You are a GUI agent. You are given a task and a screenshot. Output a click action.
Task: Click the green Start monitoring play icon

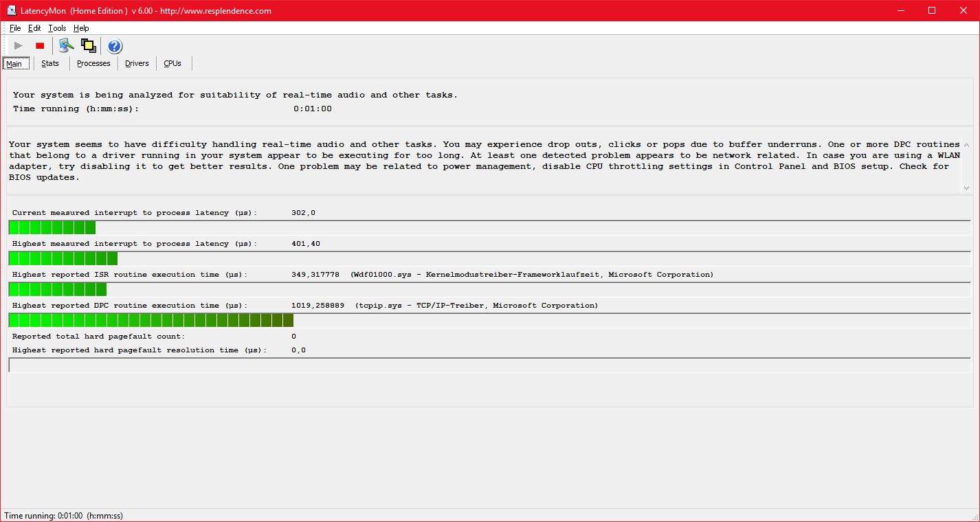19,46
